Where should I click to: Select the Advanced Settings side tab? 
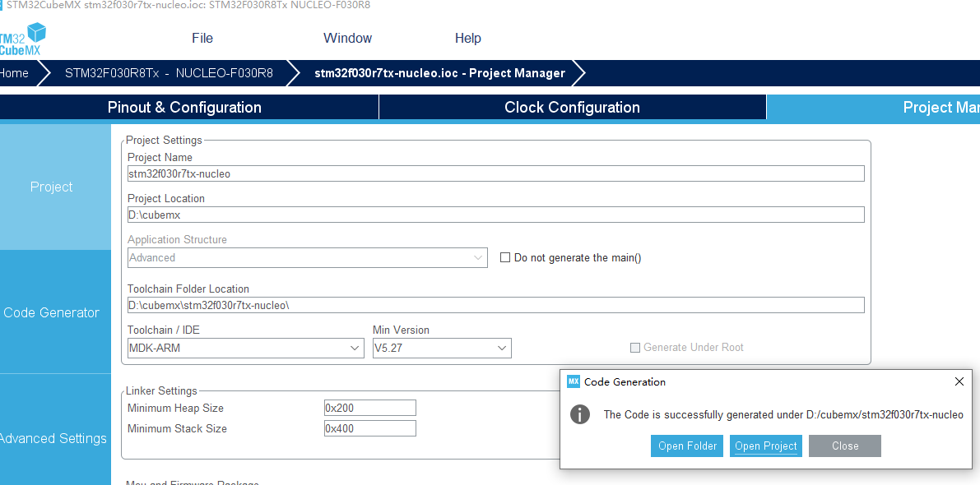pyautogui.click(x=53, y=438)
